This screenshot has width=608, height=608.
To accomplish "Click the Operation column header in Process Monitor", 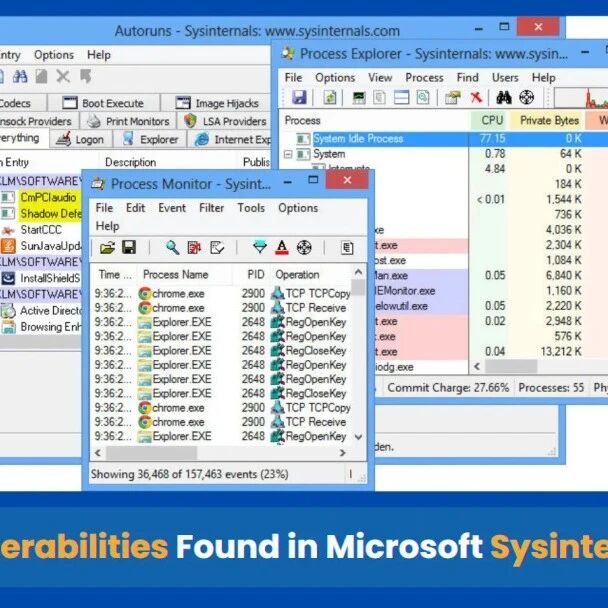I will point(310,275).
